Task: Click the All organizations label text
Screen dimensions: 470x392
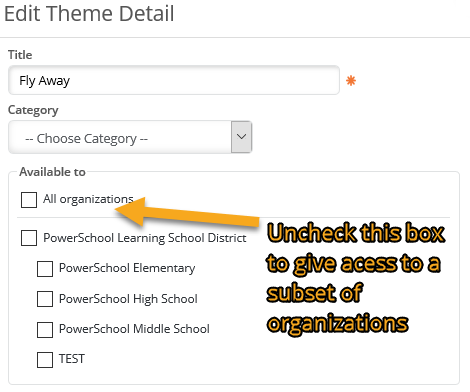Action: coord(88,199)
